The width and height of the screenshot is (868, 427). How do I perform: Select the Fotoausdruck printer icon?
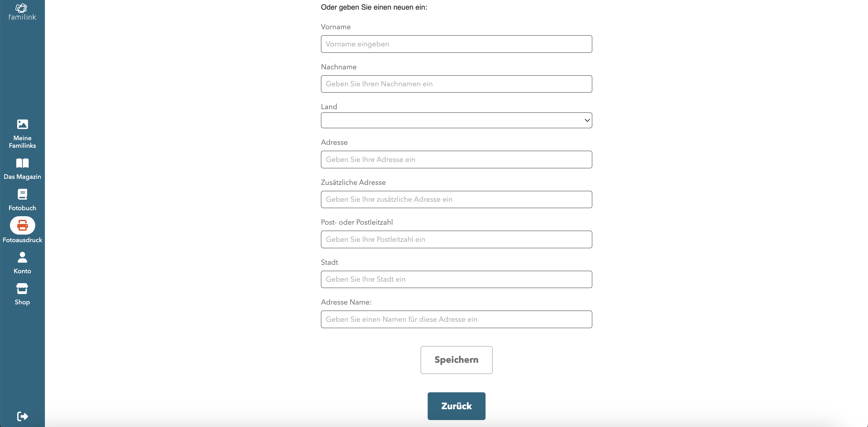point(22,226)
